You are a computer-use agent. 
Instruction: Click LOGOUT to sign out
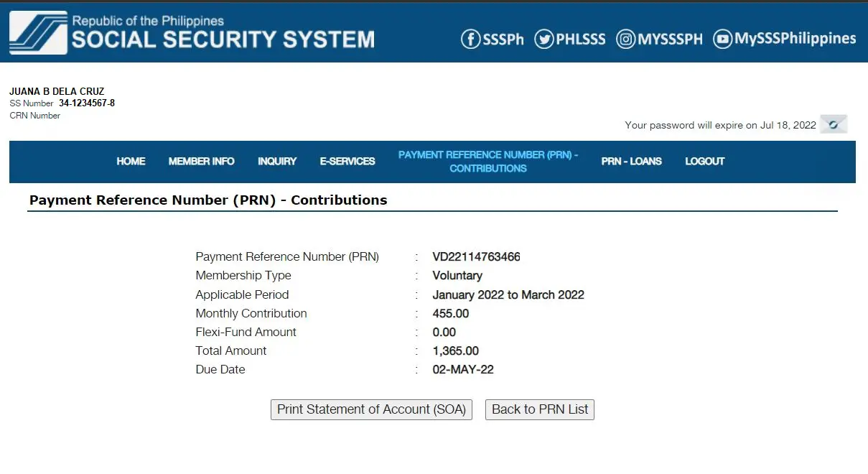(x=704, y=162)
